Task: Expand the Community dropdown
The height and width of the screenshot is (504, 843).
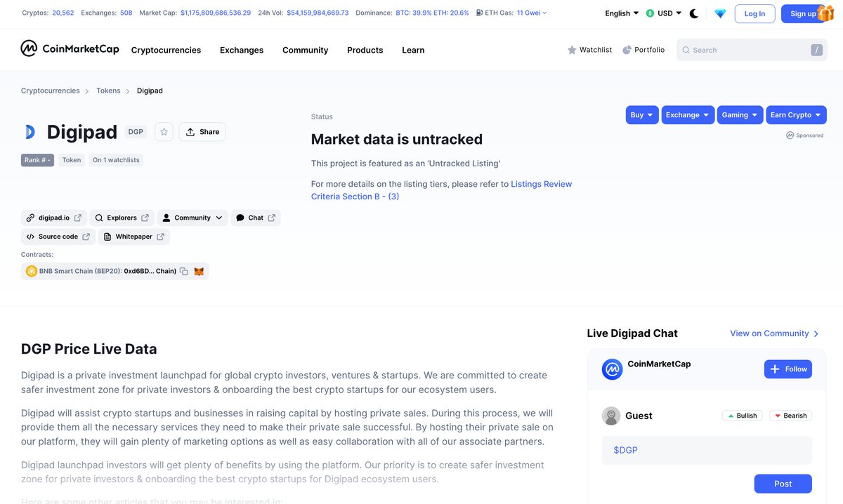Action: (x=192, y=218)
